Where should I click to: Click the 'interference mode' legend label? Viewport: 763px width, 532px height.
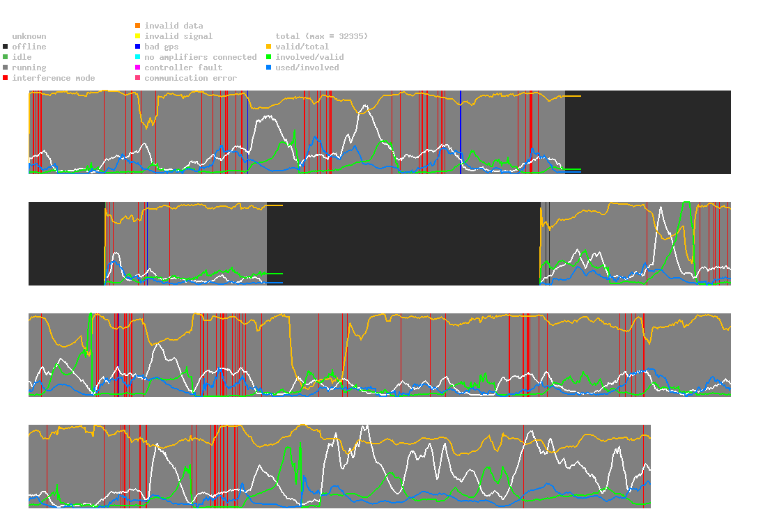click(54, 78)
